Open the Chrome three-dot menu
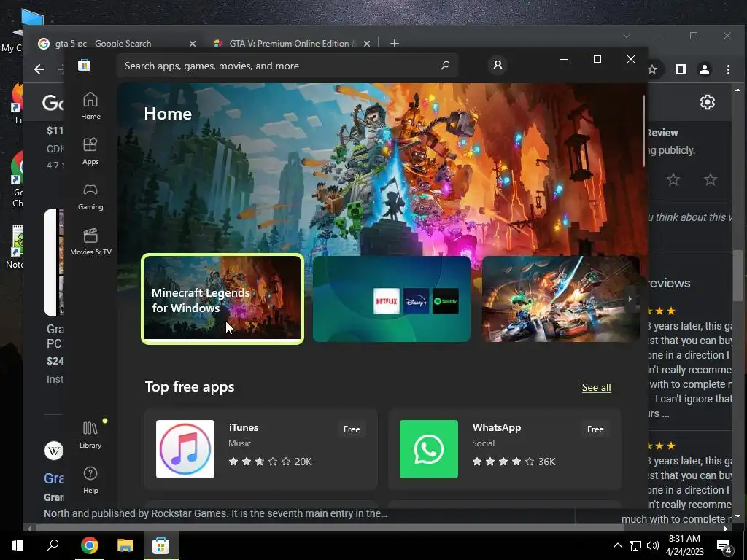The width and height of the screenshot is (747, 560). pos(729,69)
